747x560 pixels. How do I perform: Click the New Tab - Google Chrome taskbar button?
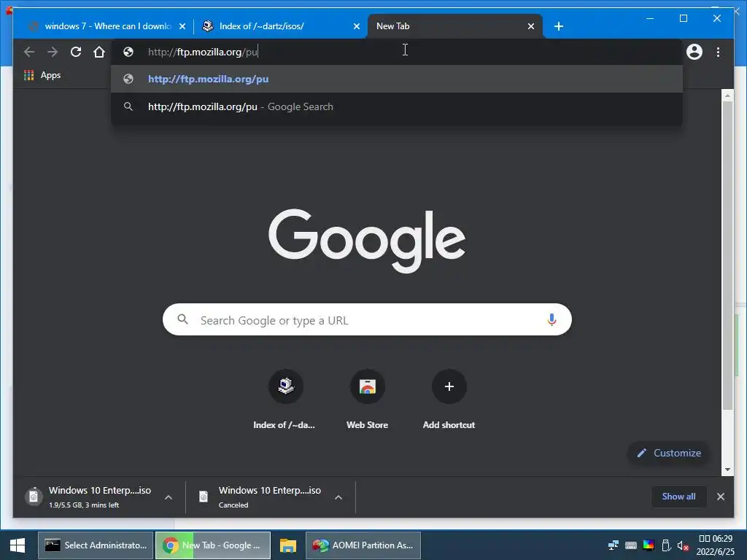213,545
